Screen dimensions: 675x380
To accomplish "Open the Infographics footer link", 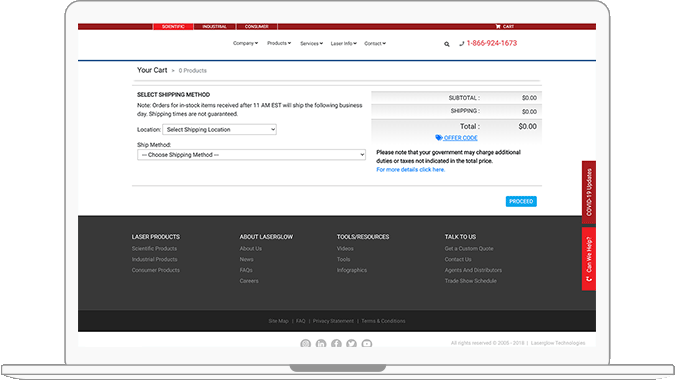I will click(352, 270).
